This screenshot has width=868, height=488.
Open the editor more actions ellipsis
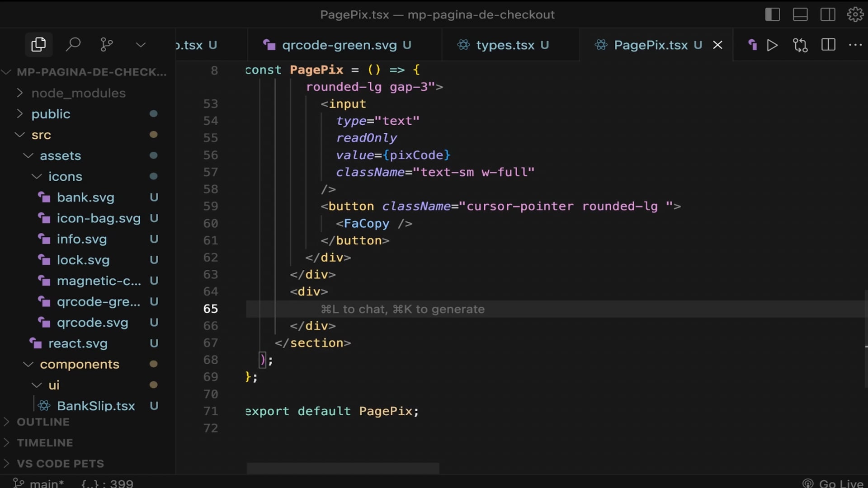(855, 45)
